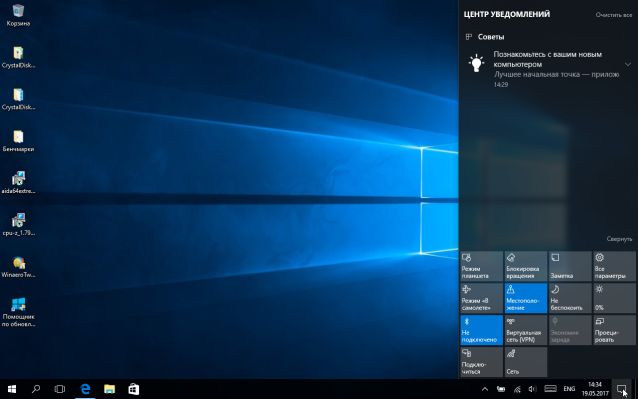Click the network icon in system tray
This screenshot has width=638, height=399.
(x=517, y=389)
